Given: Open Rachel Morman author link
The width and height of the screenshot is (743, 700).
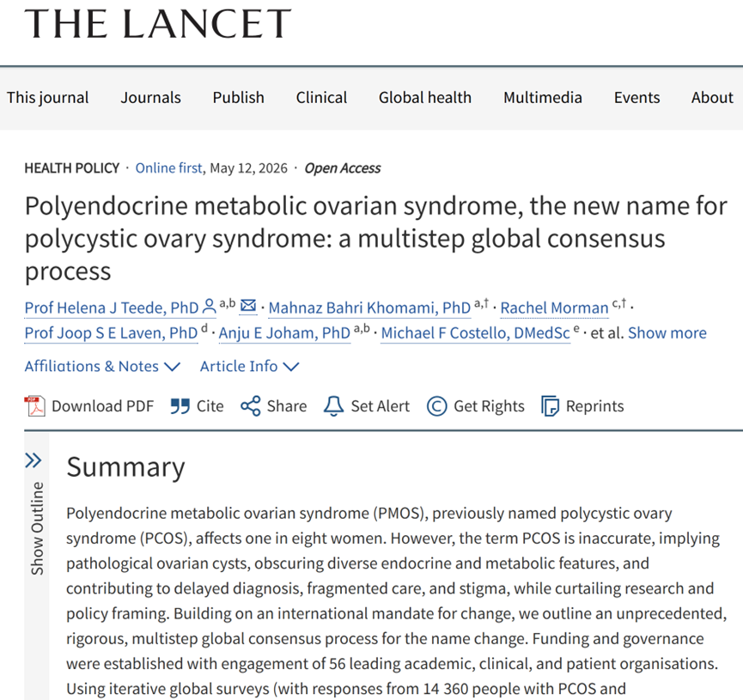Looking at the screenshot, I should (x=554, y=308).
